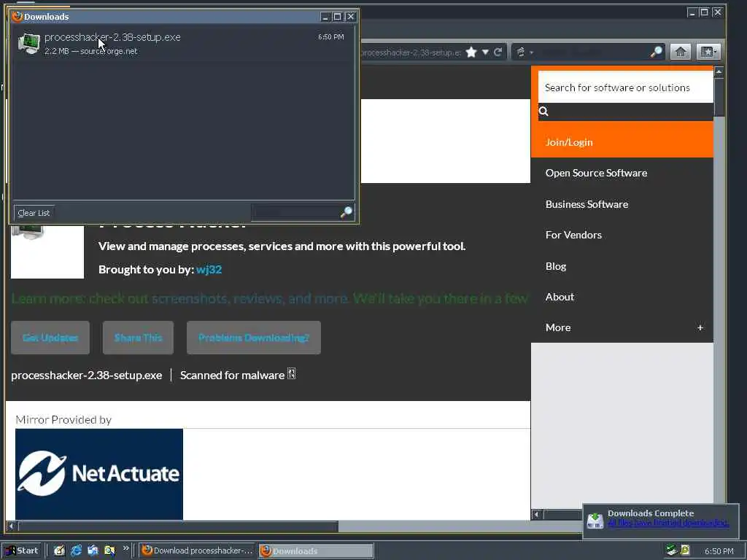The width and height of the screenshot is (747, 560).
Task: Click All files have finished downloading link
Action: [668, 523]
